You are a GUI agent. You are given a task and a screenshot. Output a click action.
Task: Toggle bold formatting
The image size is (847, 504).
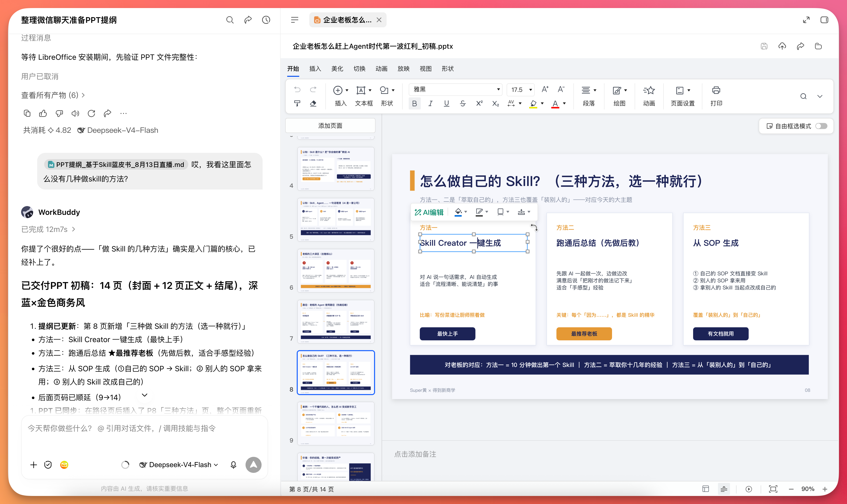point(414,104)
